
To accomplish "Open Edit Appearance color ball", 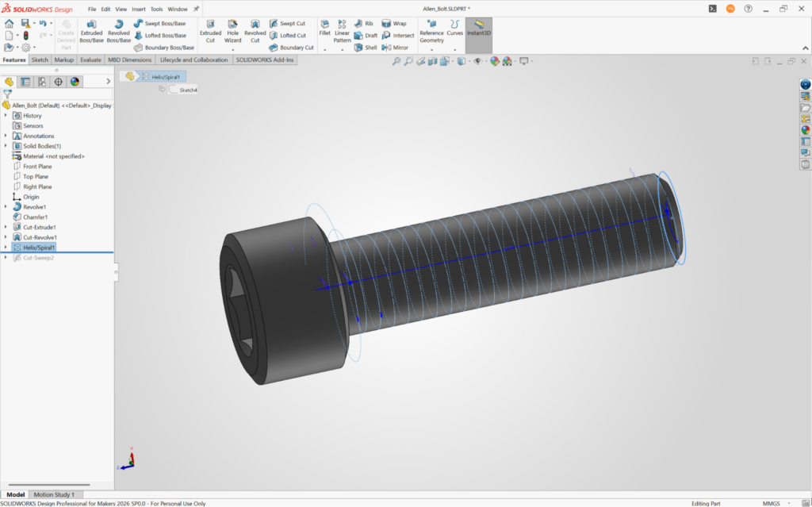I will 495,61.
